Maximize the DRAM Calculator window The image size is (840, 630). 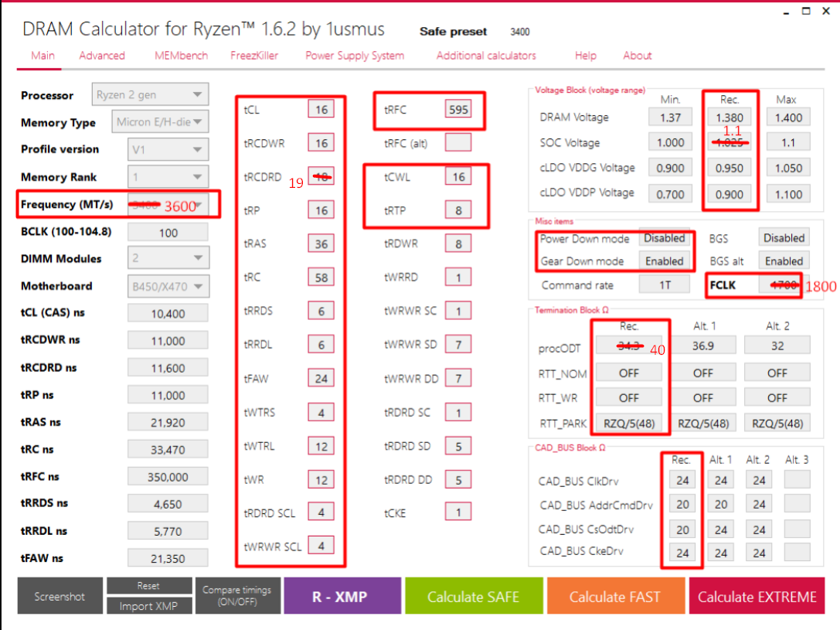pos(806,11)
